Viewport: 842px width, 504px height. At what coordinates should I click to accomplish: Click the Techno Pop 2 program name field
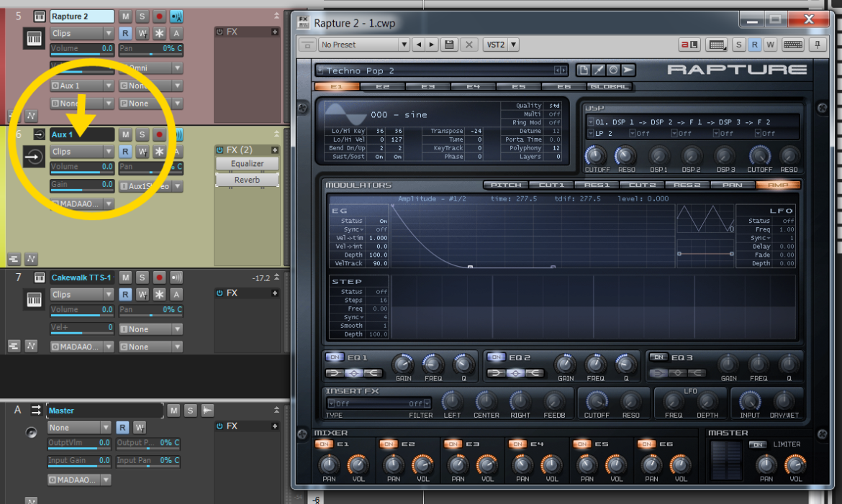[x=440, y=70]
